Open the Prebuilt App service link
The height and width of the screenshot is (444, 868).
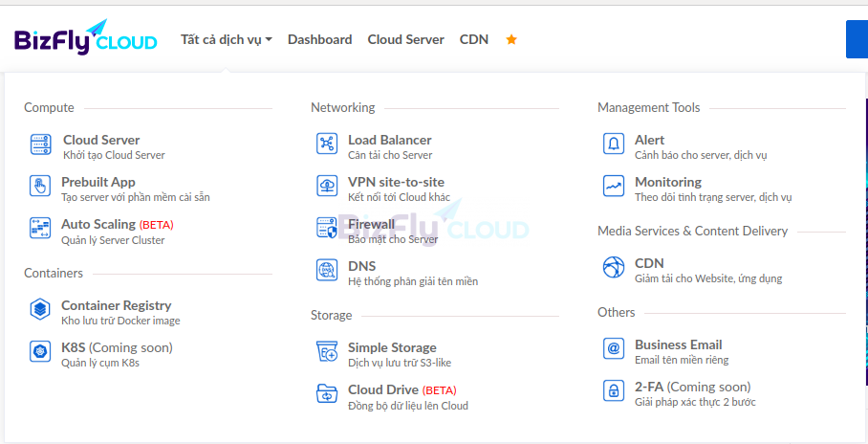(98, 183)
